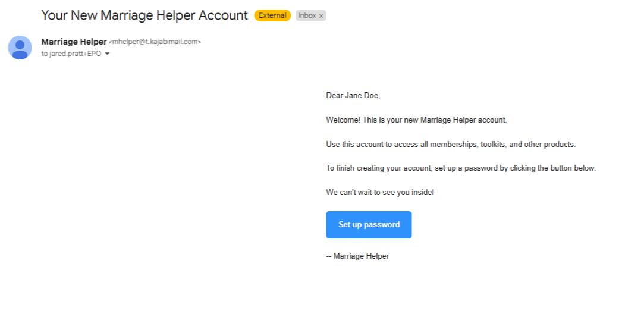Click the line We can't wait to see you inside
Image resolution: width=644 pixels, height=314 pixels.
click(x=380, y=192)
